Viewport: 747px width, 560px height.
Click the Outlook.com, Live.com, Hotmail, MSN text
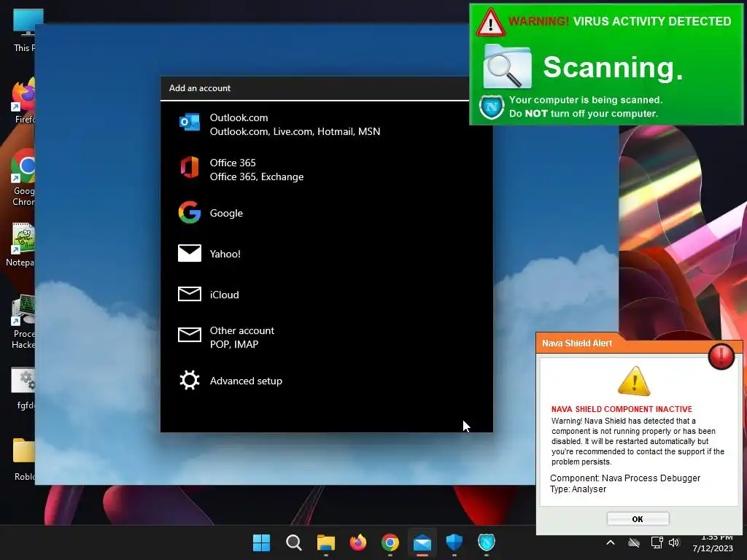pyautogui.click(x=295, y=131)
